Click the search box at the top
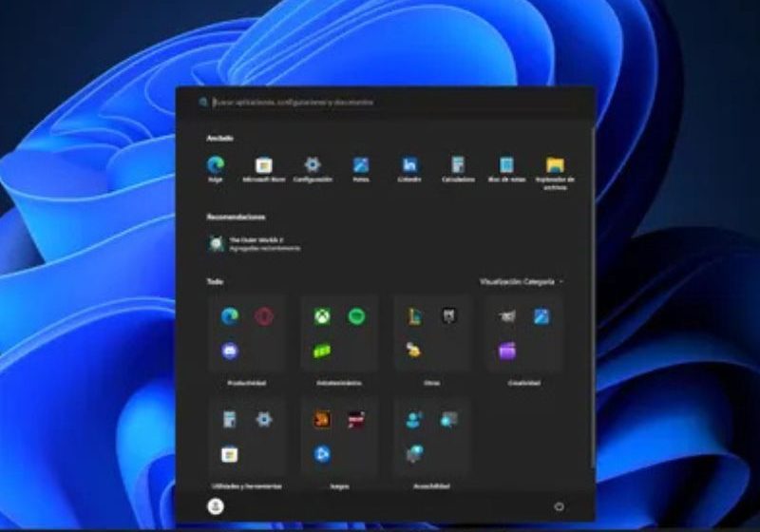The height and width of the screenshot is (532, 760). (386, 103)
